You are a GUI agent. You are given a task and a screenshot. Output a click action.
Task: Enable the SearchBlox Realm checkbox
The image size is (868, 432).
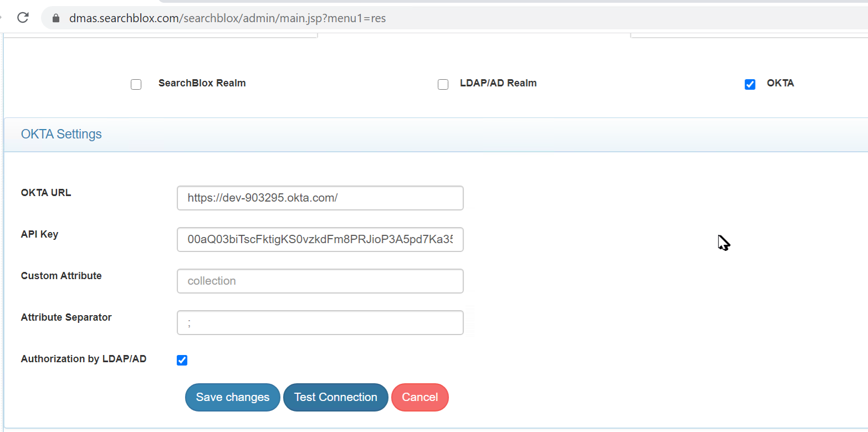click(x=136, y=84)
